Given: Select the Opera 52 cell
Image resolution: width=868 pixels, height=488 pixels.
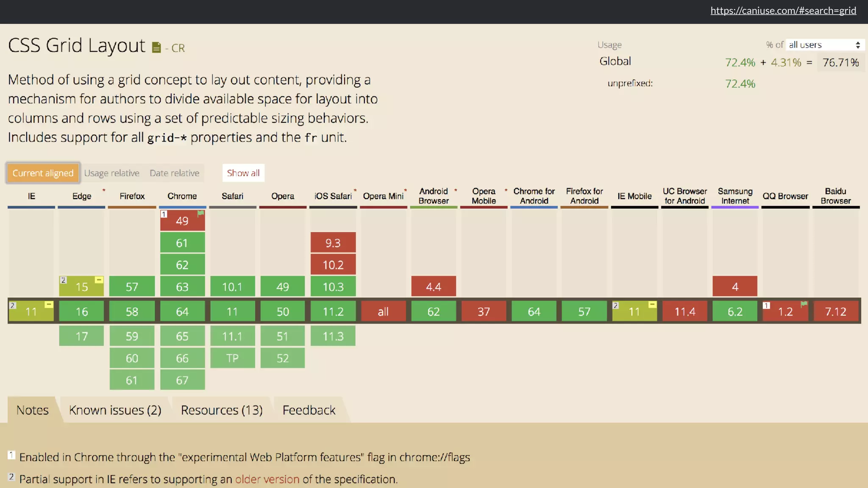Looking at the screenshot, I should click(283, 358).
